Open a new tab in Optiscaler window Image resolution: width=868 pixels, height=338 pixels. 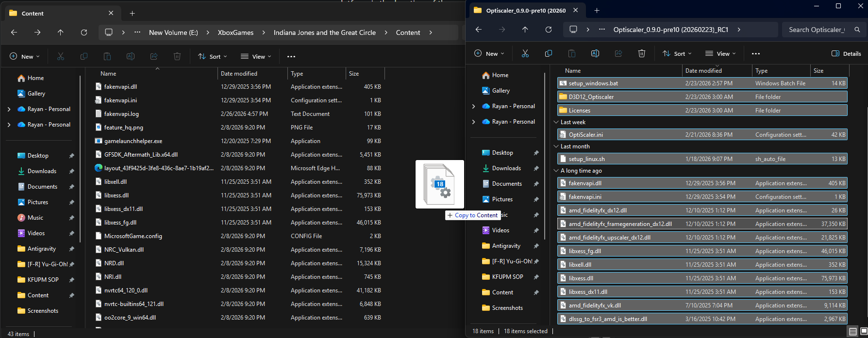click(x=597, y=11)
